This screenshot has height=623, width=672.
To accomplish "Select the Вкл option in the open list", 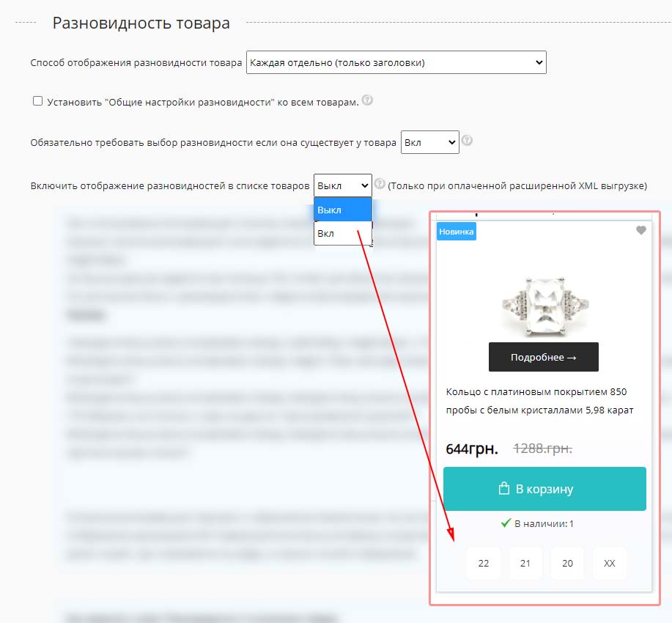I will click(343, 233).
